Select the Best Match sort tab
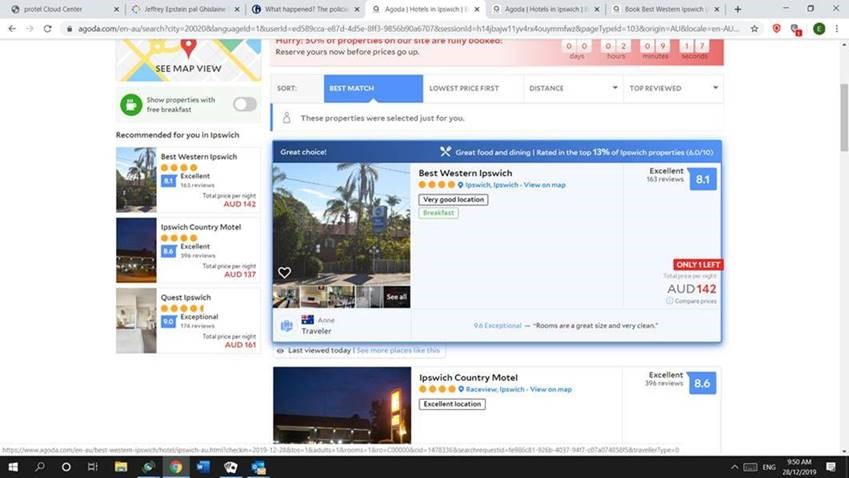849x478 pixels. pyautogui.click(x=373, y=88)
